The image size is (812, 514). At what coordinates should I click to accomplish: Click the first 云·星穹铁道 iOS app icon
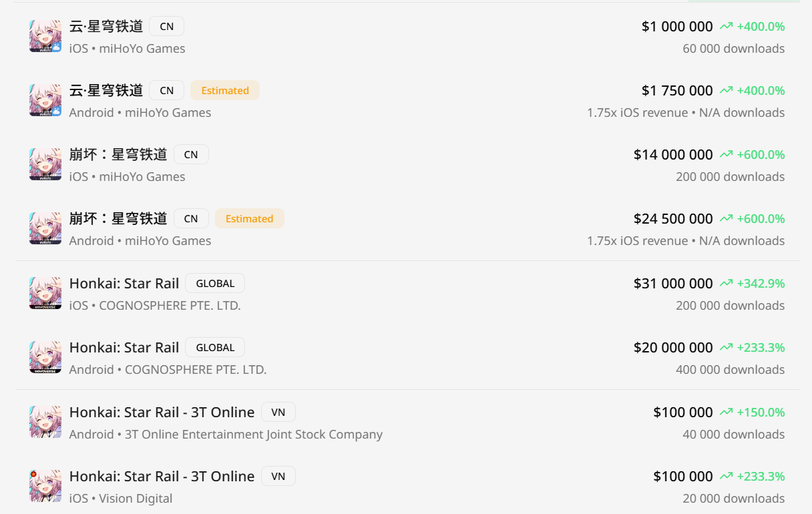[x=45, y=36]
